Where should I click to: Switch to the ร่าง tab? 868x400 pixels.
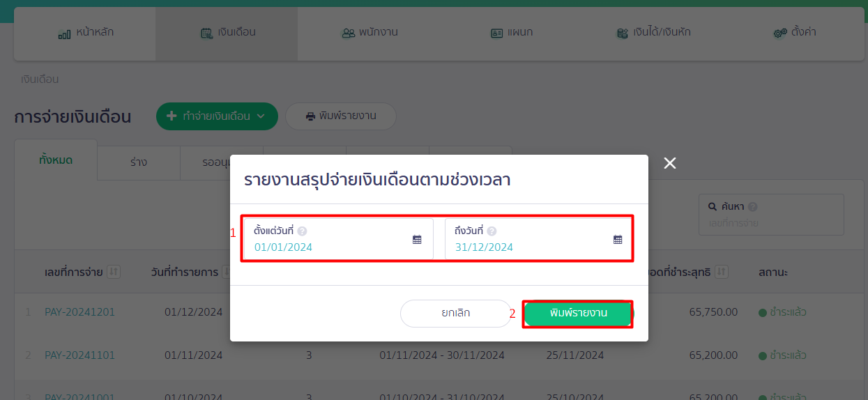[138, 162]
